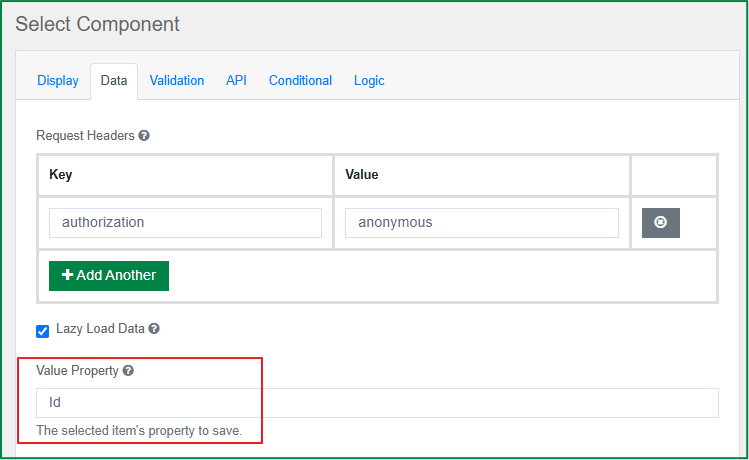
Task: Click the authorization key input field
Action: [185, 223]
